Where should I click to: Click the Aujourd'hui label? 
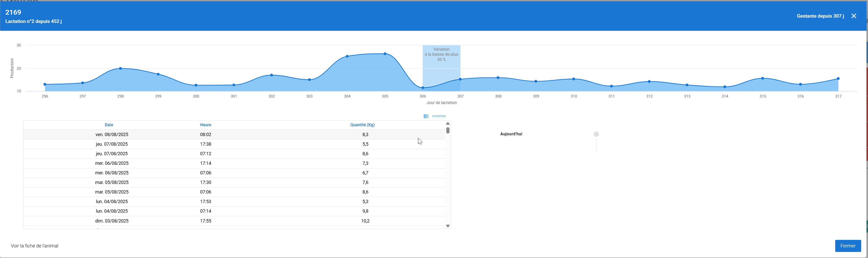click(x=511, y=134)
